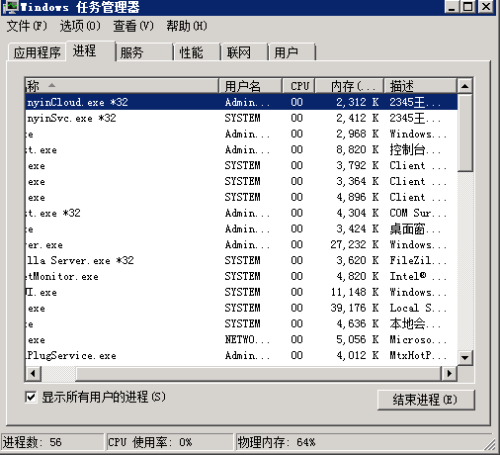This screenshot has width=500, height=455.
Task: Select the 进程 tab
Action: coord(90,51)
